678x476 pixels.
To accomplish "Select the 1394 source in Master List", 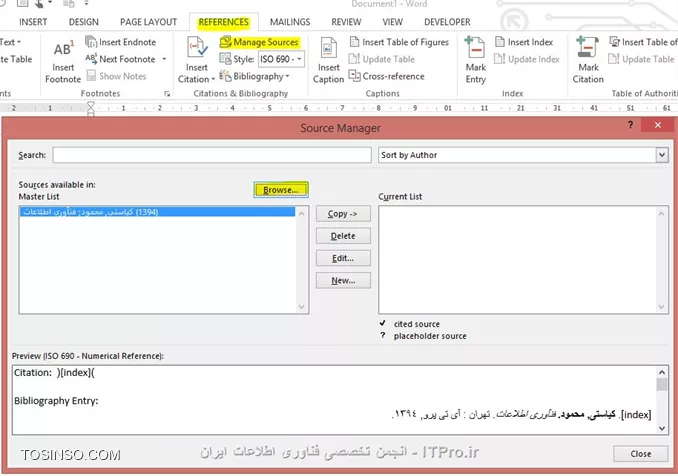I will point(157,212).
